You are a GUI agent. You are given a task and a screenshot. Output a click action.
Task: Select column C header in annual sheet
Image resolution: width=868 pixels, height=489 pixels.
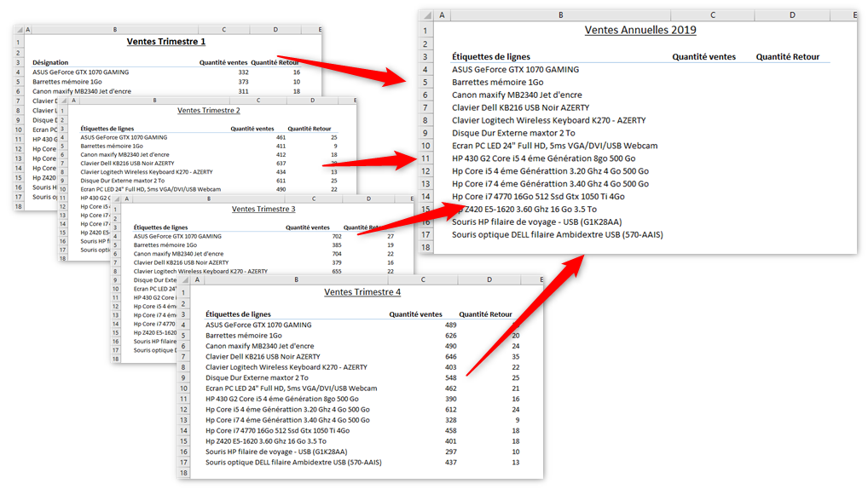(x=713, y=15)
